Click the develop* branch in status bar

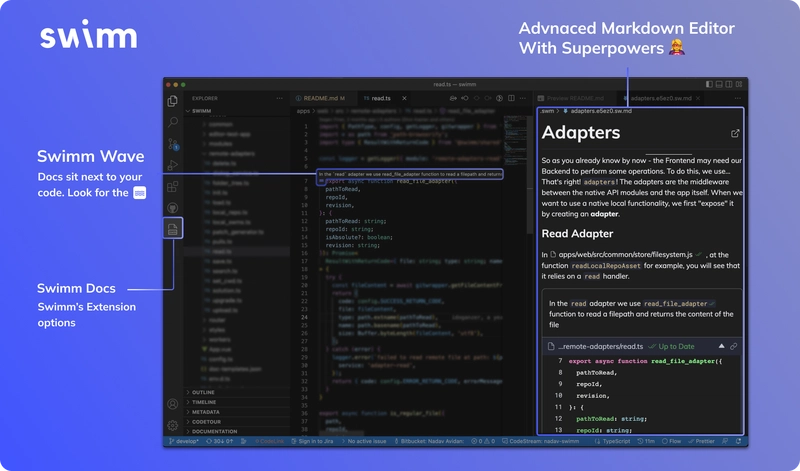184,441
